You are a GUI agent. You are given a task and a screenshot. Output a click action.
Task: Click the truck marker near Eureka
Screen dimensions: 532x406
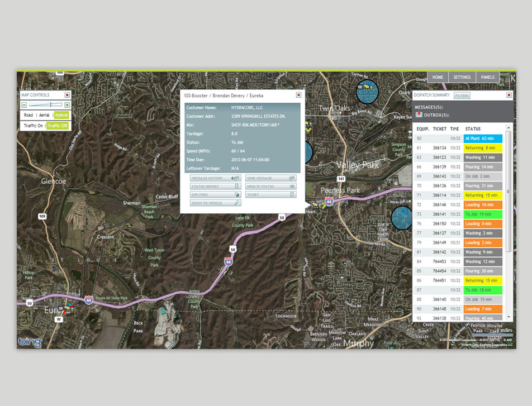tap(69, 308)
